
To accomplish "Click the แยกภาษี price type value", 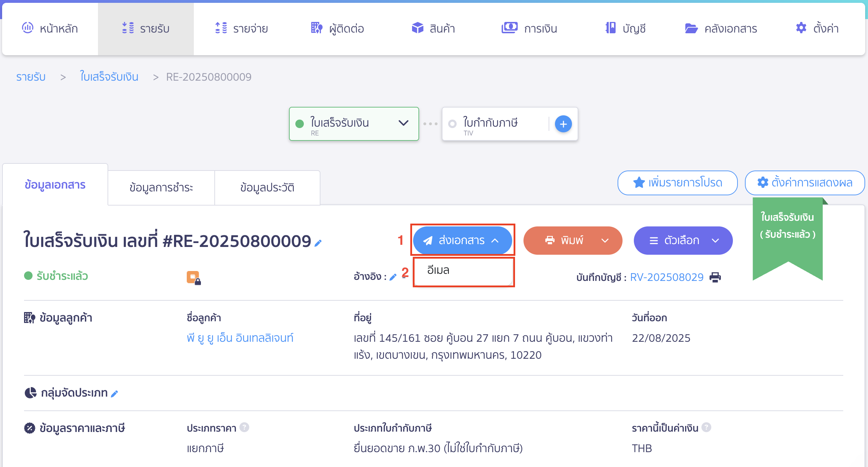I will (x=206, y=448).
